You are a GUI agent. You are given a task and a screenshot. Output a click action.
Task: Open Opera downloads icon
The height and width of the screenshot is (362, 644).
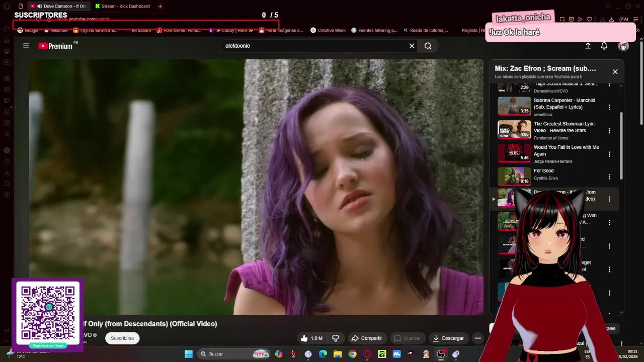pos(611,19)
